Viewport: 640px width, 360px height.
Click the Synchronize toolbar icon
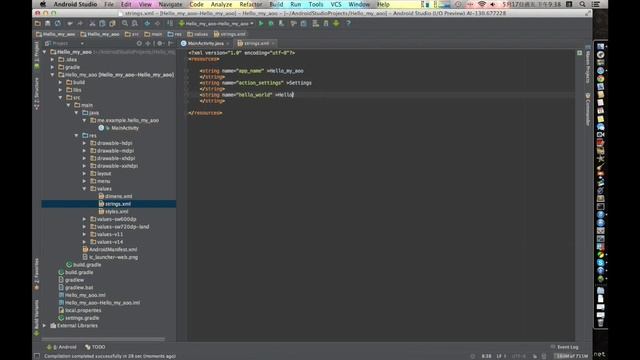coord(58,24)
